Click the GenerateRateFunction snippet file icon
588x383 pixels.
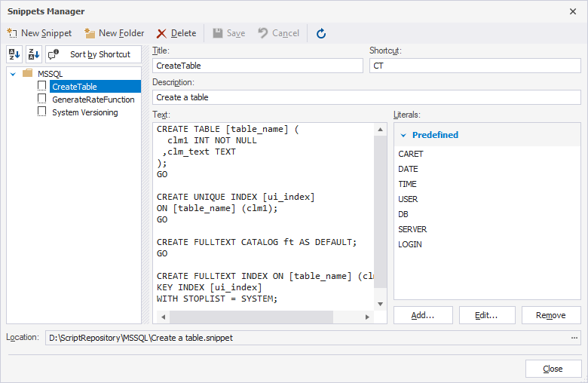click(x=42, y=99)
